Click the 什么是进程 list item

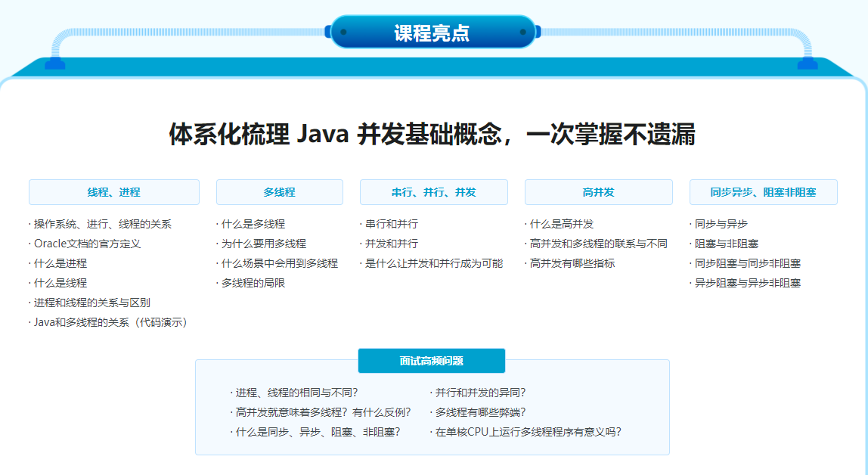[x=60, y=263]
